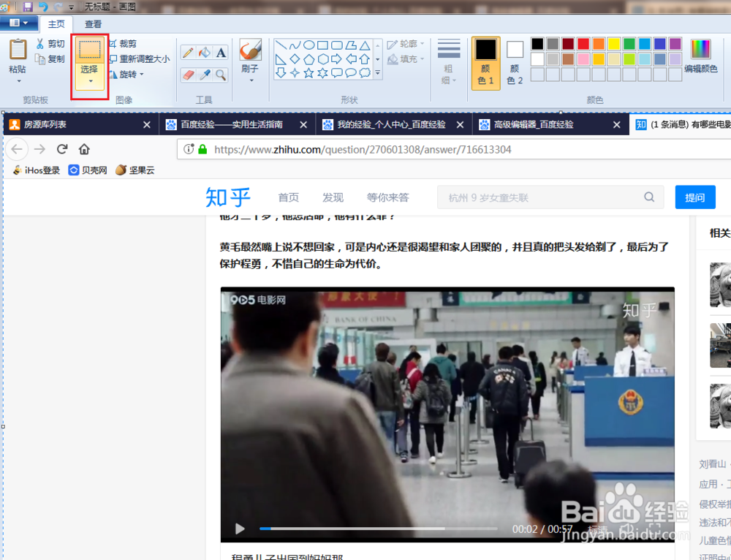Image resolution: width=731 pixels, height=560 pixels.
Task: Choose the Curve shape
Action: [x=295, y=45]
